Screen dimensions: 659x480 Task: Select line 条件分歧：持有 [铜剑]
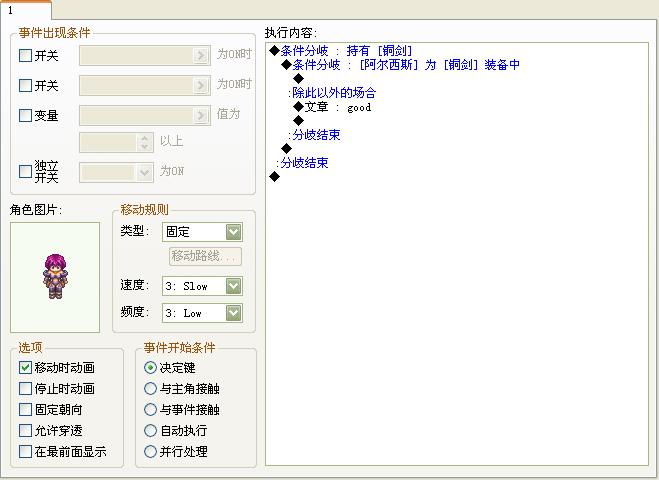pos(341,51)
